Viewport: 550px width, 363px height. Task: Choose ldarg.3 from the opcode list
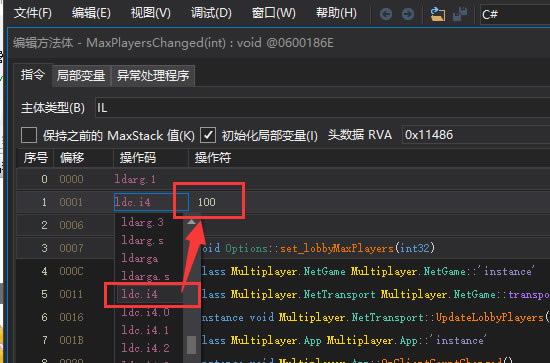pos(142,222)
